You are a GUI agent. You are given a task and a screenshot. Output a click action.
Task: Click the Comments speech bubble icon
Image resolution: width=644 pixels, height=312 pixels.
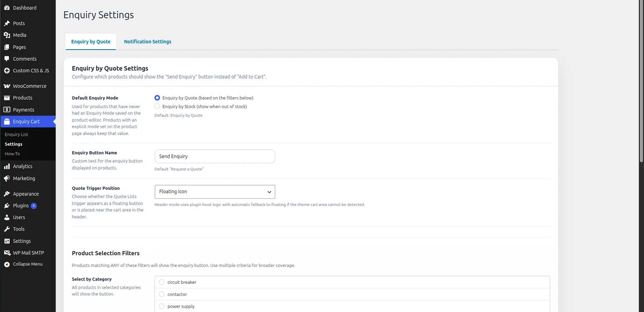tap(7, 59)
